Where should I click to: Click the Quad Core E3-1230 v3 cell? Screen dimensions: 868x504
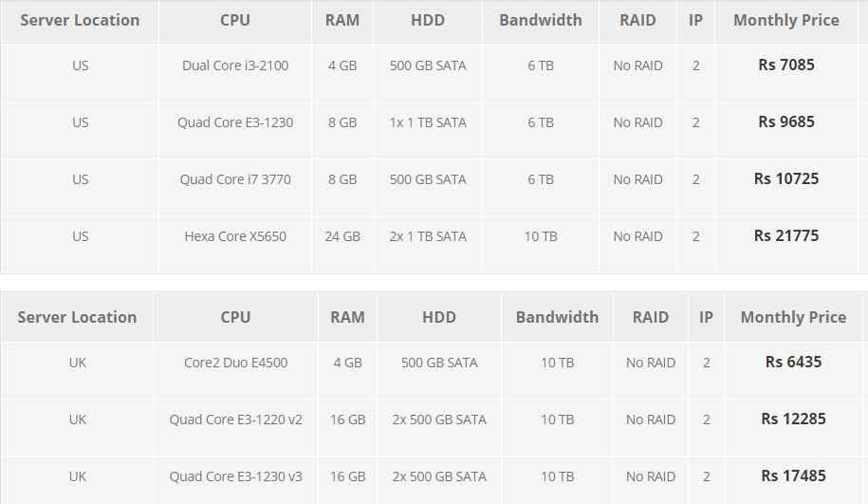pos(236,476)
